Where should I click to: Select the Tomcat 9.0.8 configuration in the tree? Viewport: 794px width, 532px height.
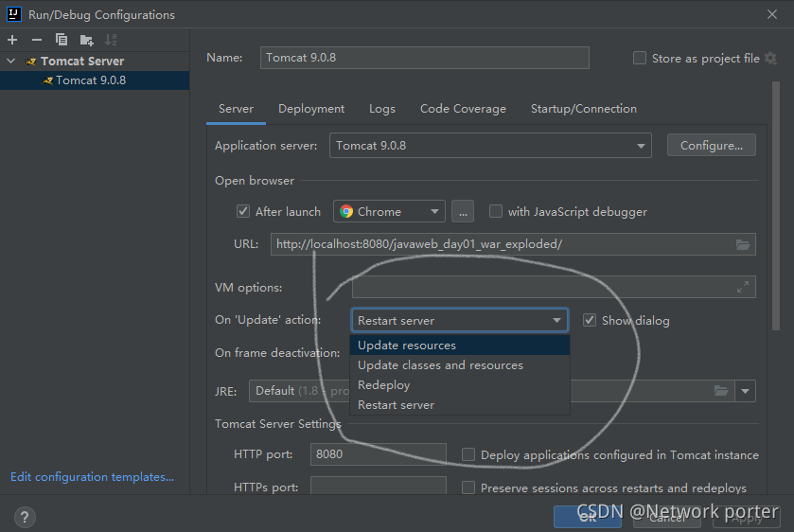click(95, 80)
